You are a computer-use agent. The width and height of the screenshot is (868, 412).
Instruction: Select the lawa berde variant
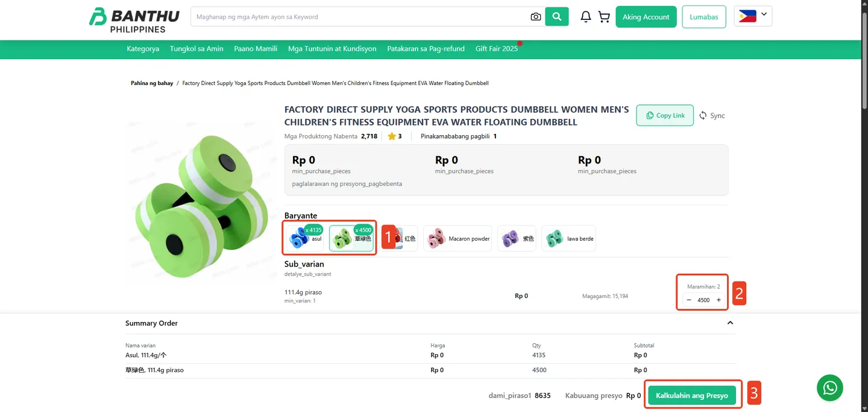(x=569, y=238)
